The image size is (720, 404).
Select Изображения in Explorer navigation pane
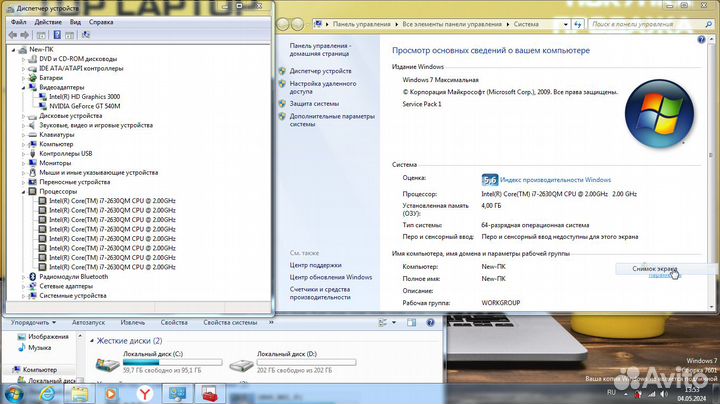tap(48, 337)
